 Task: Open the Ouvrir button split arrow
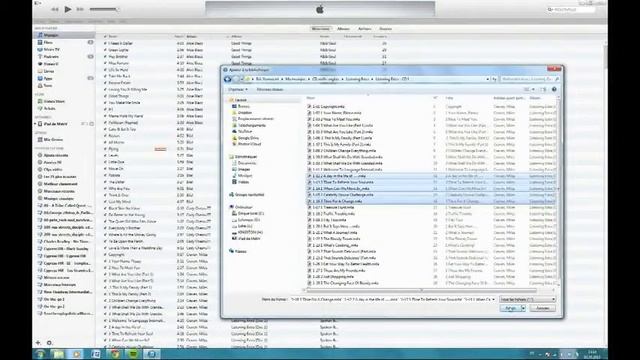[x=523, y=309]
